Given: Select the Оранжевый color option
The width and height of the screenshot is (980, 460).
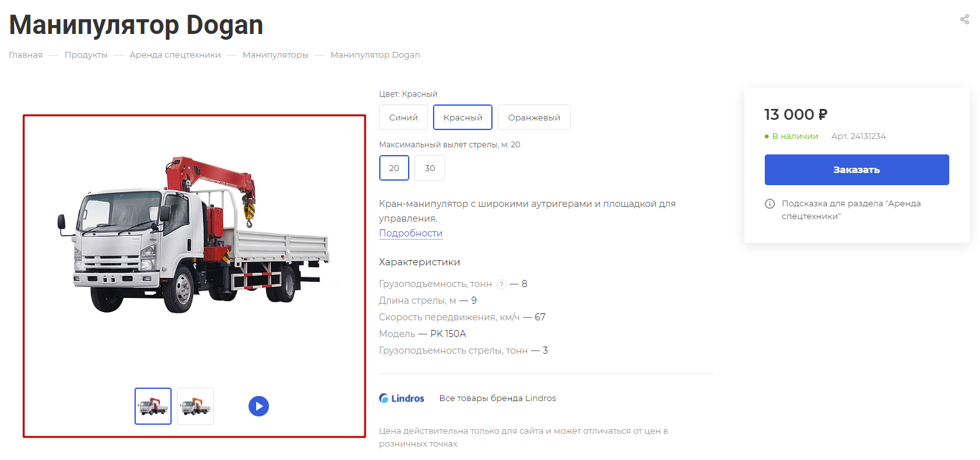Looking at the screenshot, I should (x=534, y=117).
